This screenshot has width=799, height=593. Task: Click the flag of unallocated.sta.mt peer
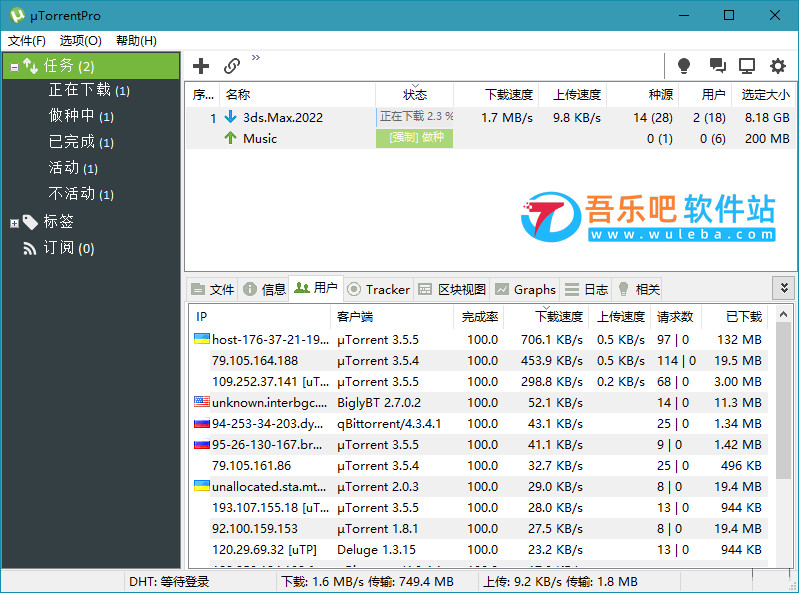tap(202, 486)
